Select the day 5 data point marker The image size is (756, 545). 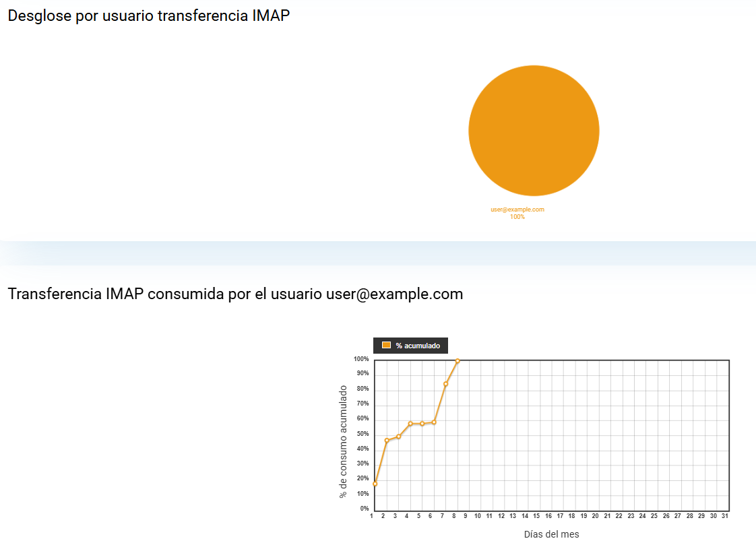422,424
